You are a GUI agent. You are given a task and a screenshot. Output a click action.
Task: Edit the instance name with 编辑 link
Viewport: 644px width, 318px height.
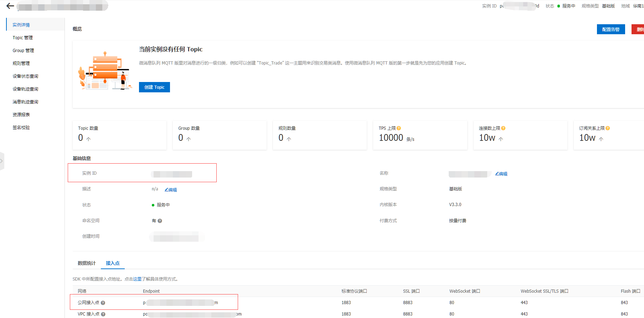click(501, 174)
